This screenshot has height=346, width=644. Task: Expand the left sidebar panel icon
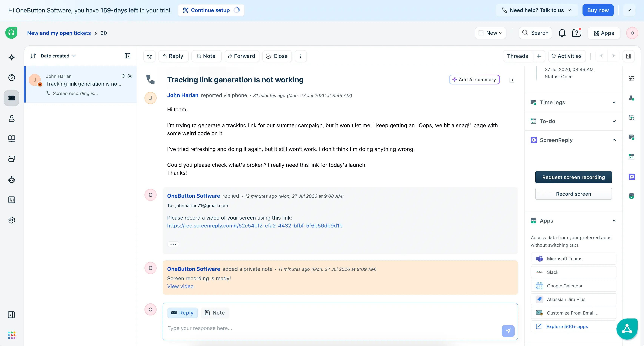pyautogui.click(x=12, y=315)
